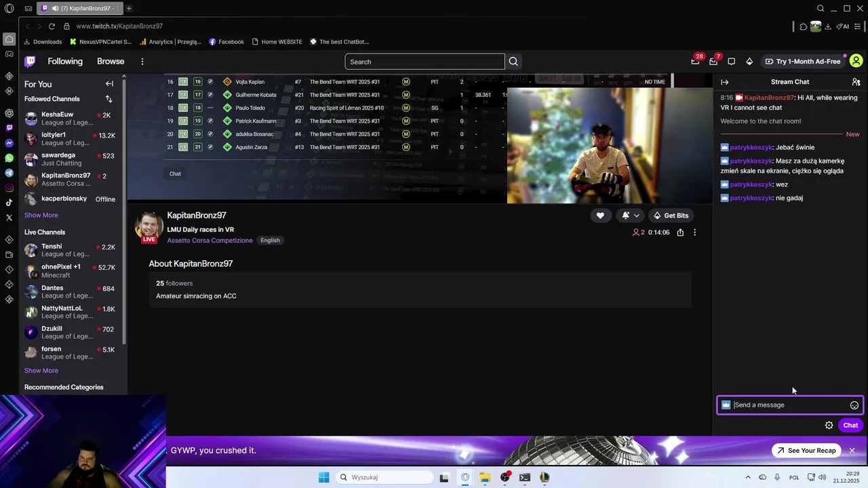Open a new browser tab
Screen dimensions: 868x488
pos(129,8)
